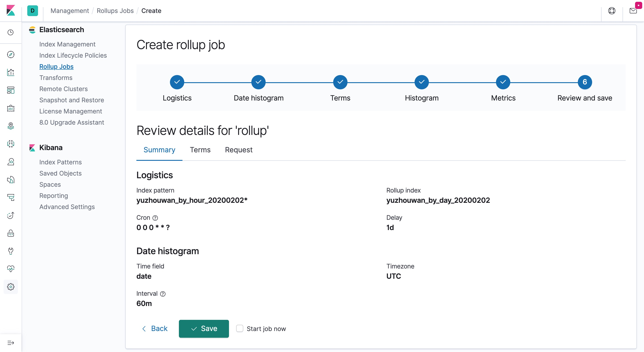
Task: Open the help lifebuoy icon
Action: [612, 11]
